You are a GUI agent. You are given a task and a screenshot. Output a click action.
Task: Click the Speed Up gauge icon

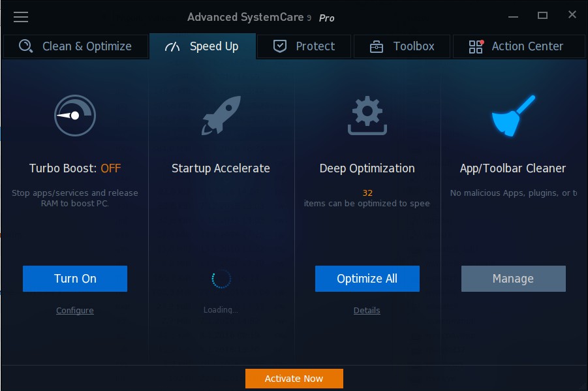click(172, 46)
